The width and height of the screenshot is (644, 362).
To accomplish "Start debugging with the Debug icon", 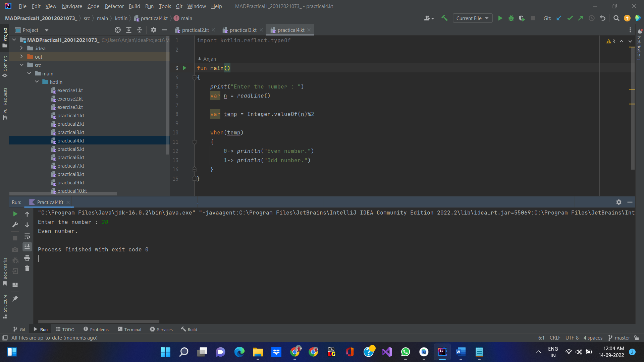I will click(x=511, y=18).
